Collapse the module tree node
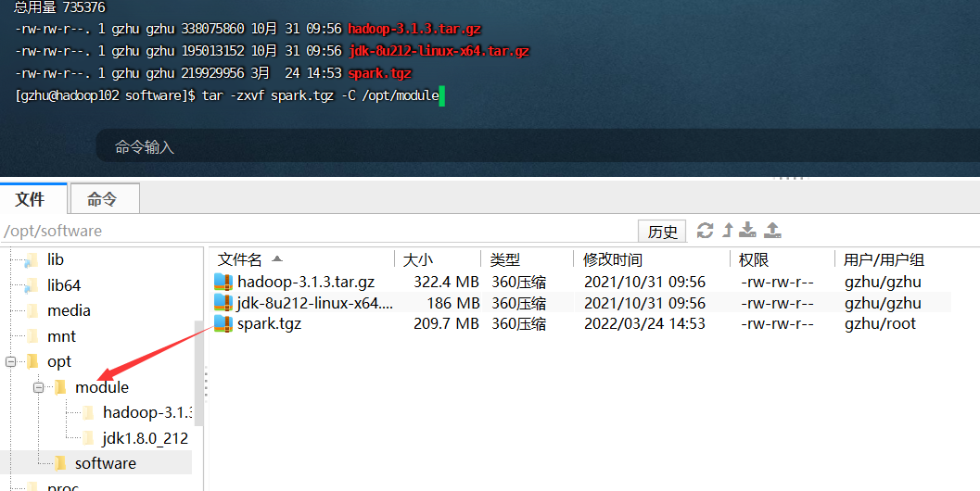Viewport: 980px width, 491px height. (x=39, y=387)
